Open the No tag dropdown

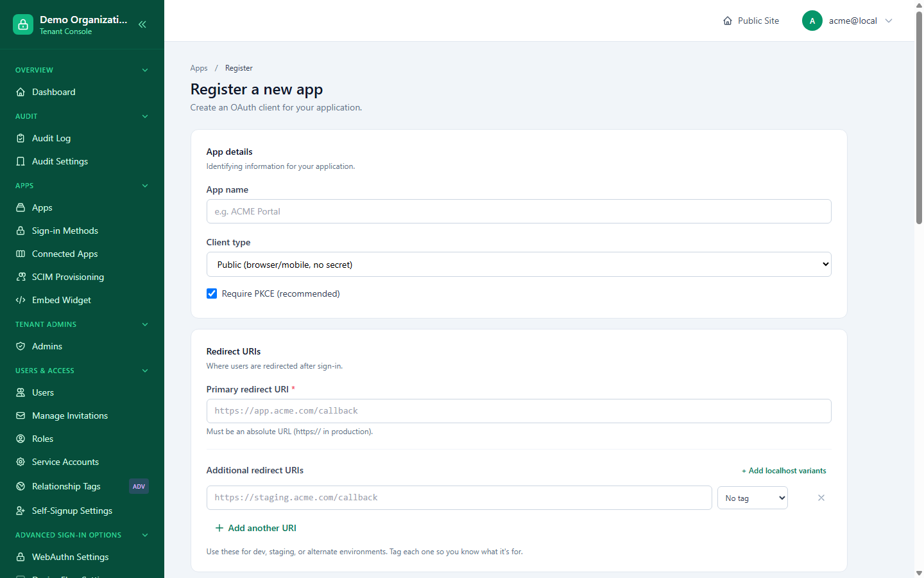[x=753, y=498]
